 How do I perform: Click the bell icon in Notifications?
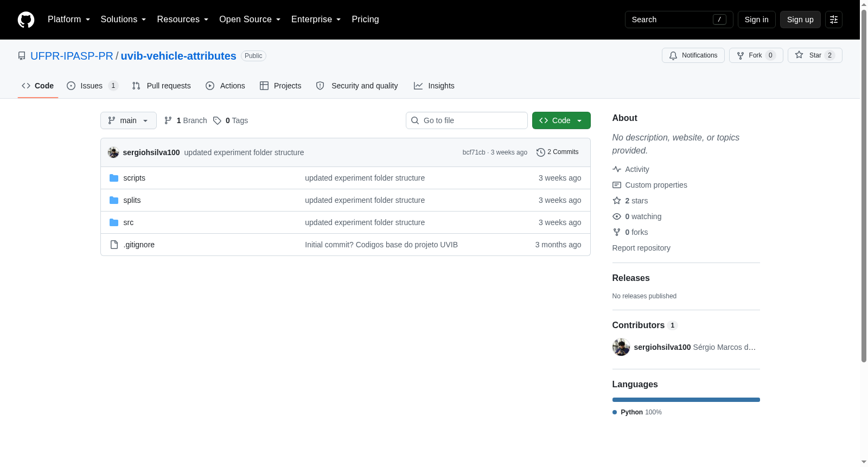(673, 55)
